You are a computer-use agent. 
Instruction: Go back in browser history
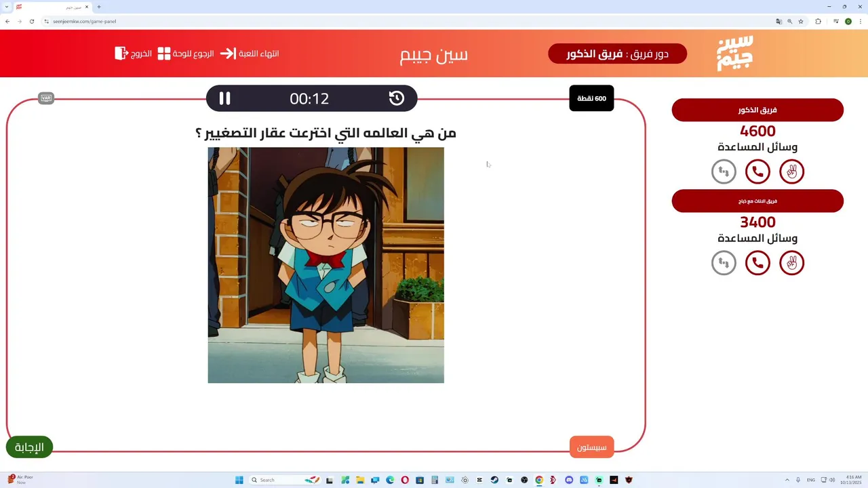pos(7,21)
